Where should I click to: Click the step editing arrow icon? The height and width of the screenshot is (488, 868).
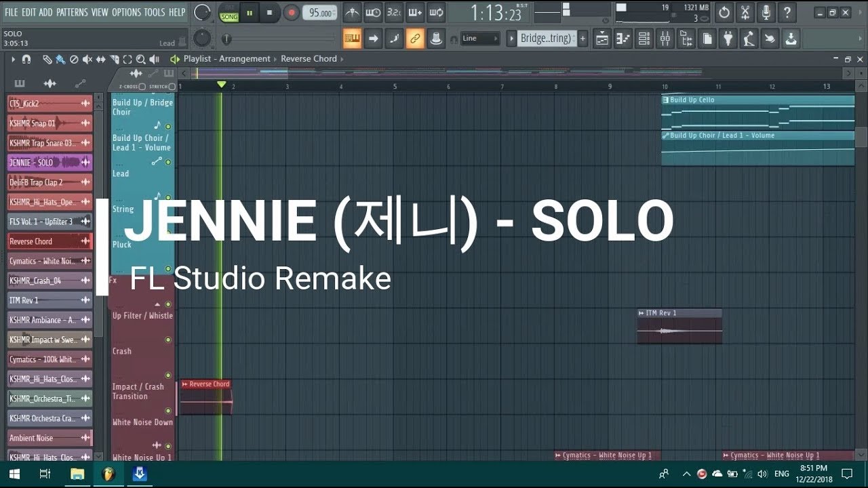[x=373, y=39]
